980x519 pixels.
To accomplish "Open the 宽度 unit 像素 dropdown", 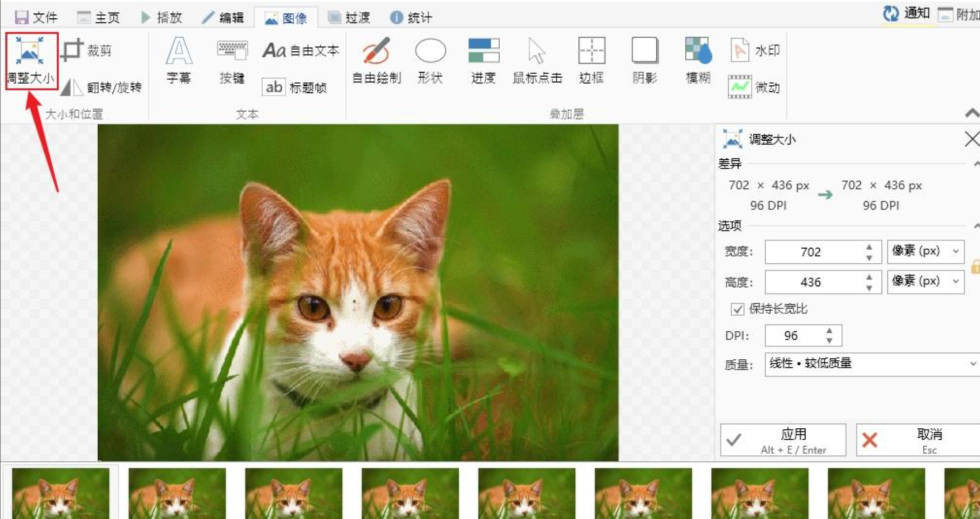I will [x=925, y=251].
